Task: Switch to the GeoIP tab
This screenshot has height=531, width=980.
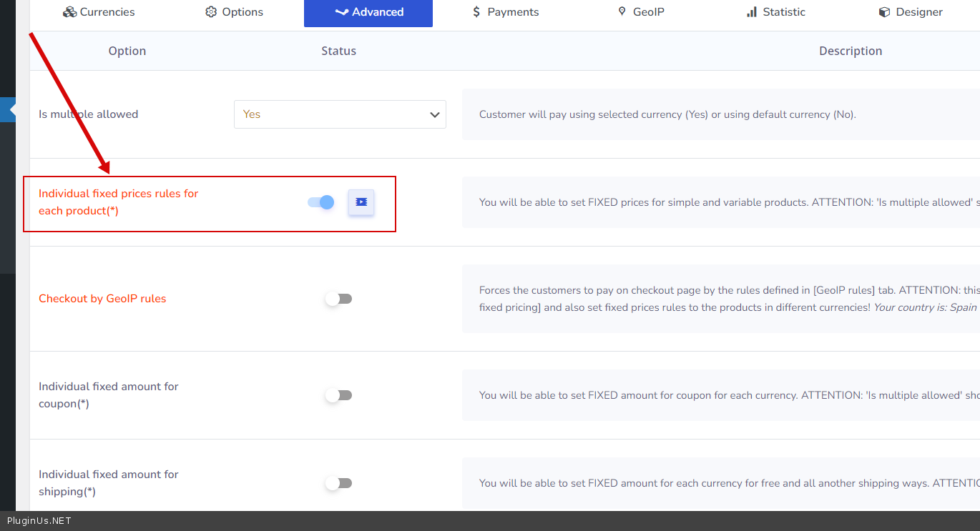Action: click(x=641, y=12)
